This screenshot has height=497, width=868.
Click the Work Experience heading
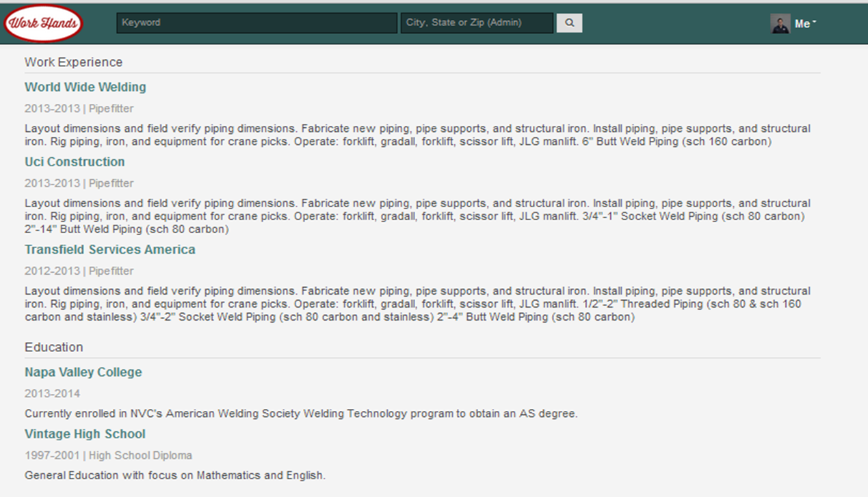tap(74, 62)
